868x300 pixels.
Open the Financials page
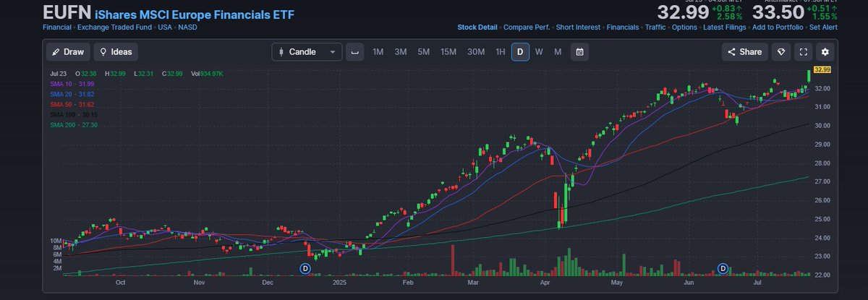point(623,27)
